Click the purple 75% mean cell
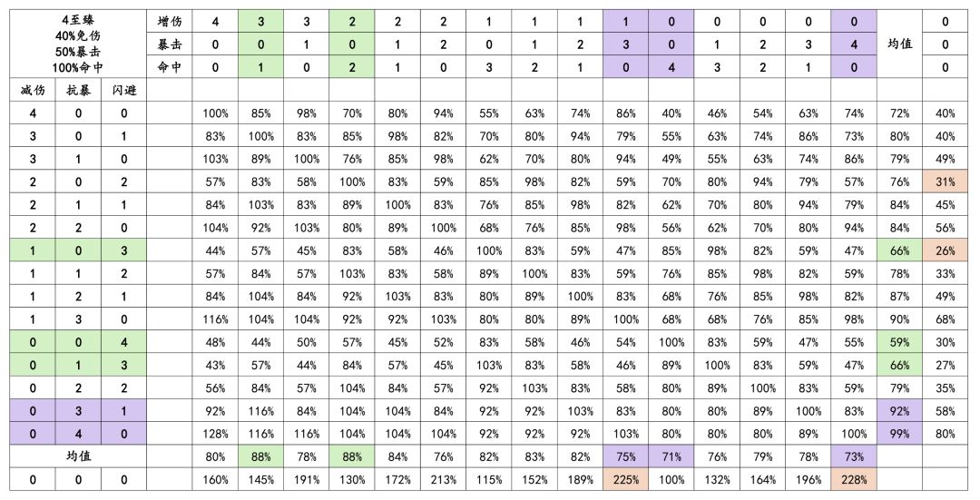This screenshot has height=500, width=980. coord(626,456)
